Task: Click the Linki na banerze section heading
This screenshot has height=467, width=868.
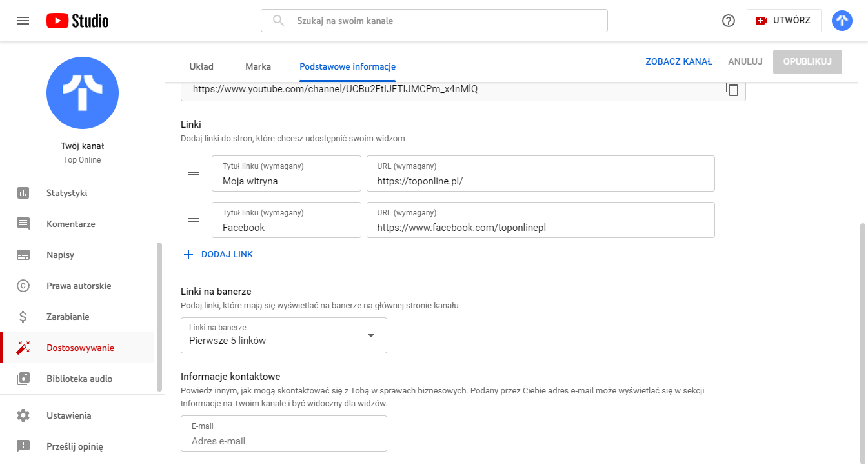Action: coord(216,292)
